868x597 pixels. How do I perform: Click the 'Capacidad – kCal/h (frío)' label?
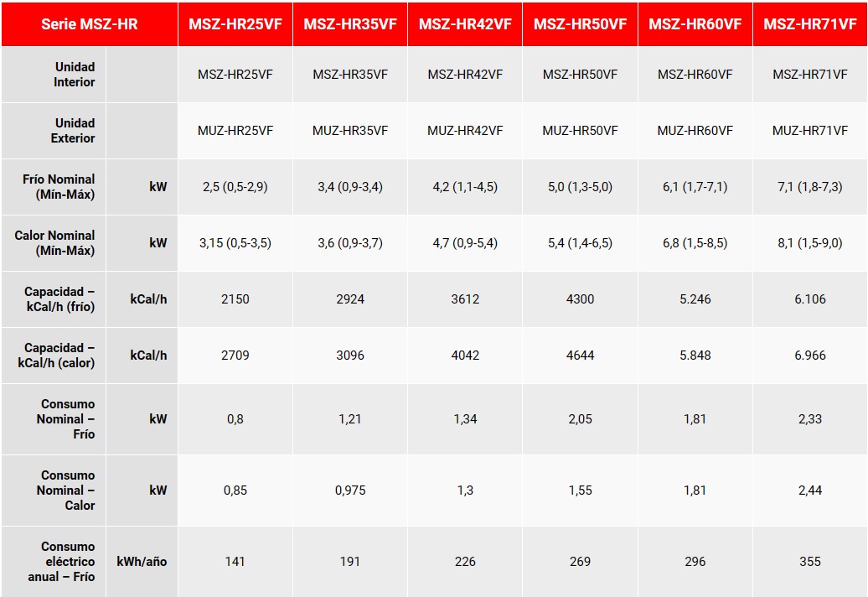tap(59, 299)
